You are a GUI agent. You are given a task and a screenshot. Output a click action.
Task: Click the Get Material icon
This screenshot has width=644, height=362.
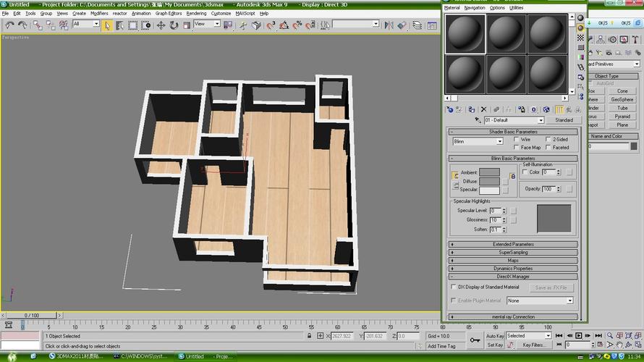[450, 109]
